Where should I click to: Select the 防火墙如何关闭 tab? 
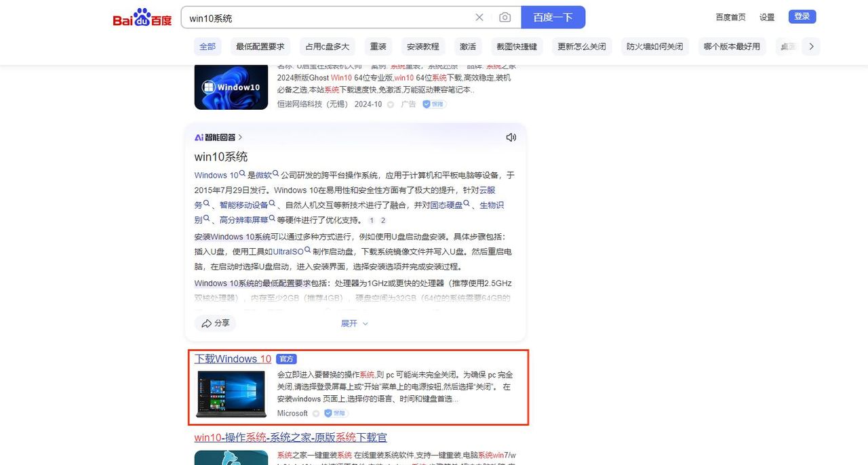655,47
